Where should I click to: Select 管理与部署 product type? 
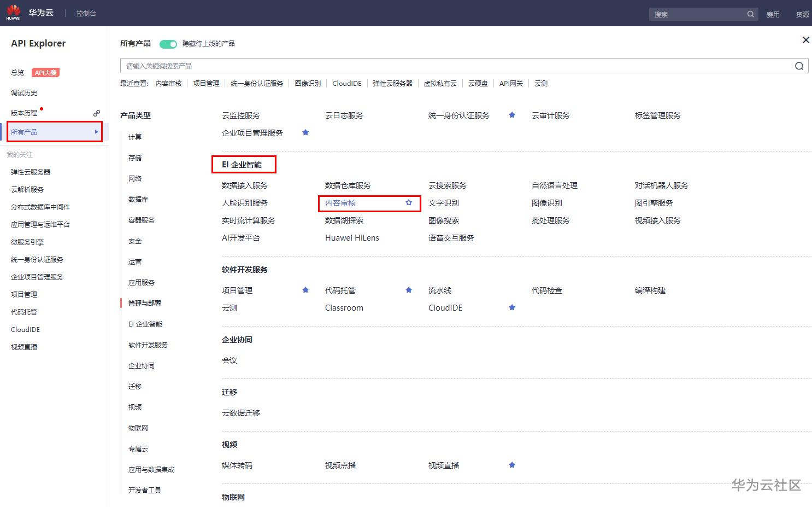point(145,303)
